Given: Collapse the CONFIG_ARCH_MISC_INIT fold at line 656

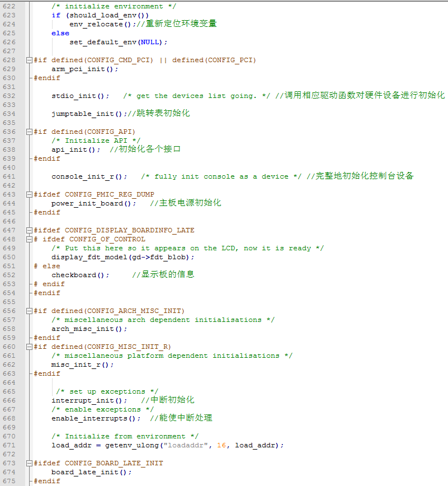Looking at the screenshot, I should pyautogui.click(x=29, y=311).
